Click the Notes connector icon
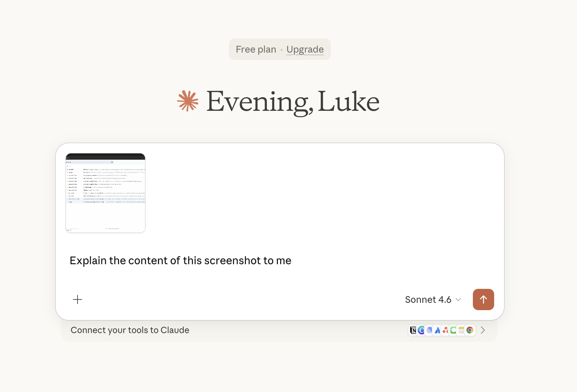 coord(461,330)
